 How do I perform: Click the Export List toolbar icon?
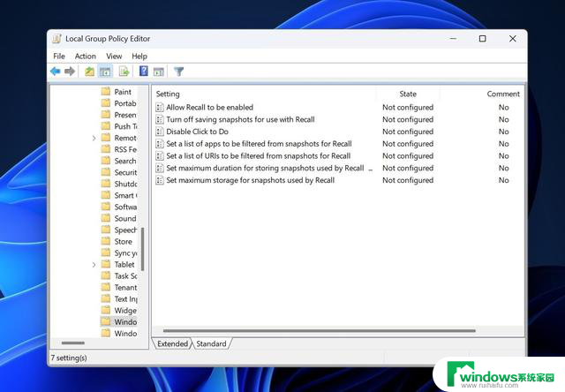pyautogui.click(x=124, y=72)
